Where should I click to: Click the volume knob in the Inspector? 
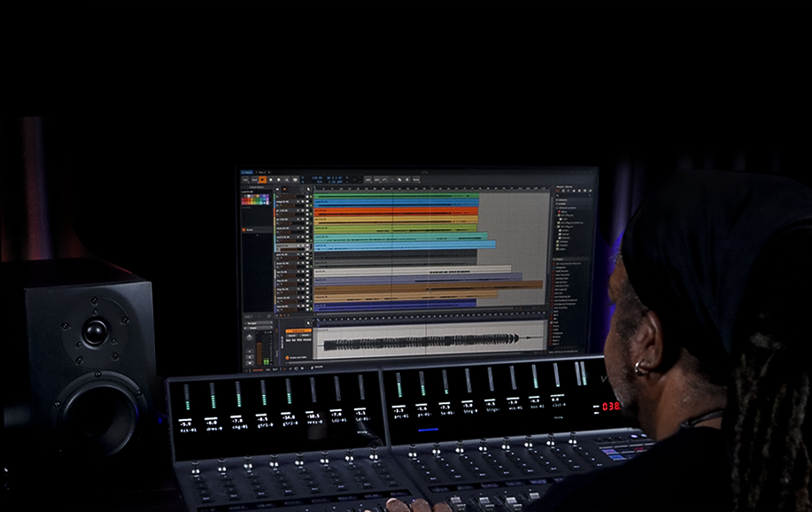click(250, 337)
